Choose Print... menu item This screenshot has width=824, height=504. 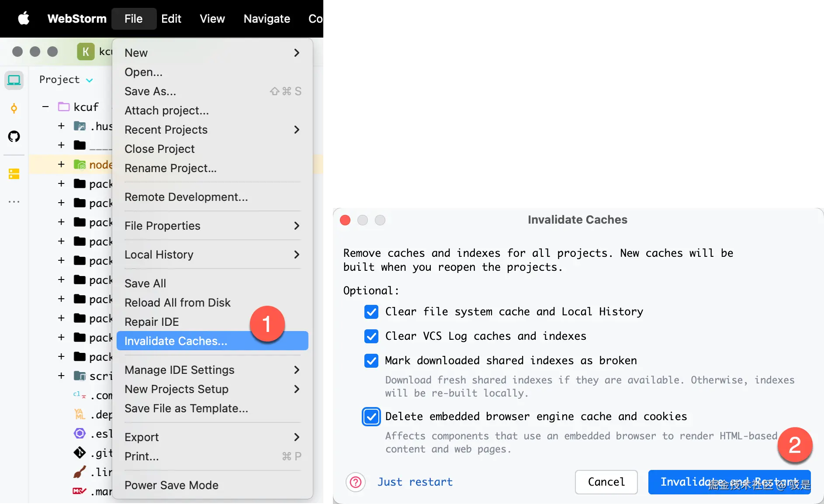pos(212,456)
